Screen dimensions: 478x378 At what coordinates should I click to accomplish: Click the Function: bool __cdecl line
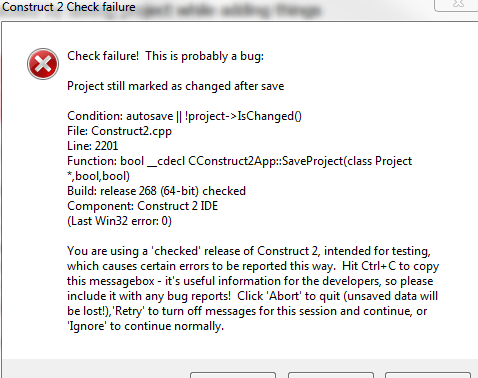[x=239, y=161]
